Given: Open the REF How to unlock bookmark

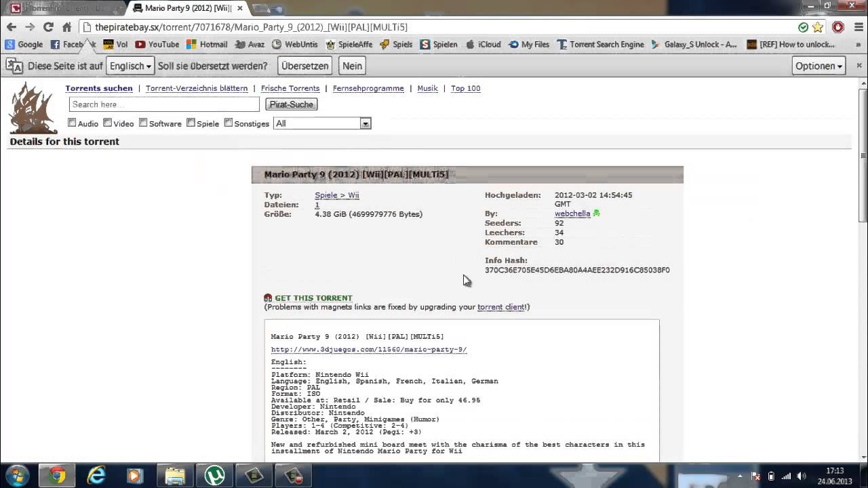Looking at the screenshot, I should (x=791, y=44).
